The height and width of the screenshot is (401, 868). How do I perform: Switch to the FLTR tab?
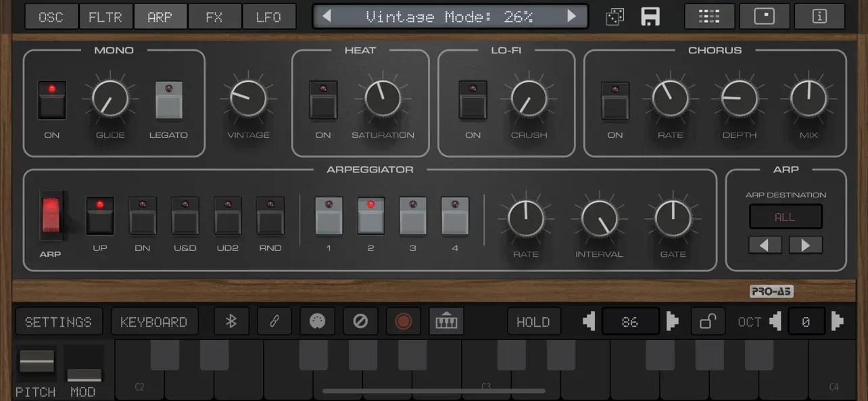coord(105,17)
